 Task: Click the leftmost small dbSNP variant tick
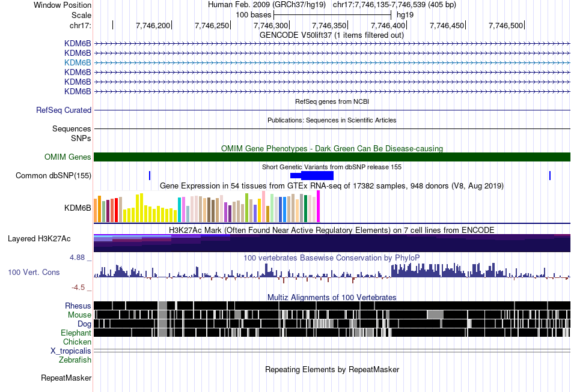150,176
